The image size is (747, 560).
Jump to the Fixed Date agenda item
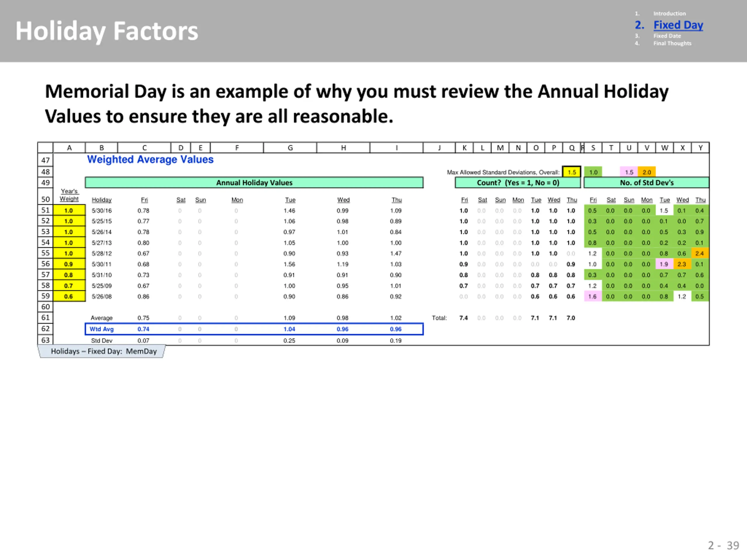click(667, 36)
